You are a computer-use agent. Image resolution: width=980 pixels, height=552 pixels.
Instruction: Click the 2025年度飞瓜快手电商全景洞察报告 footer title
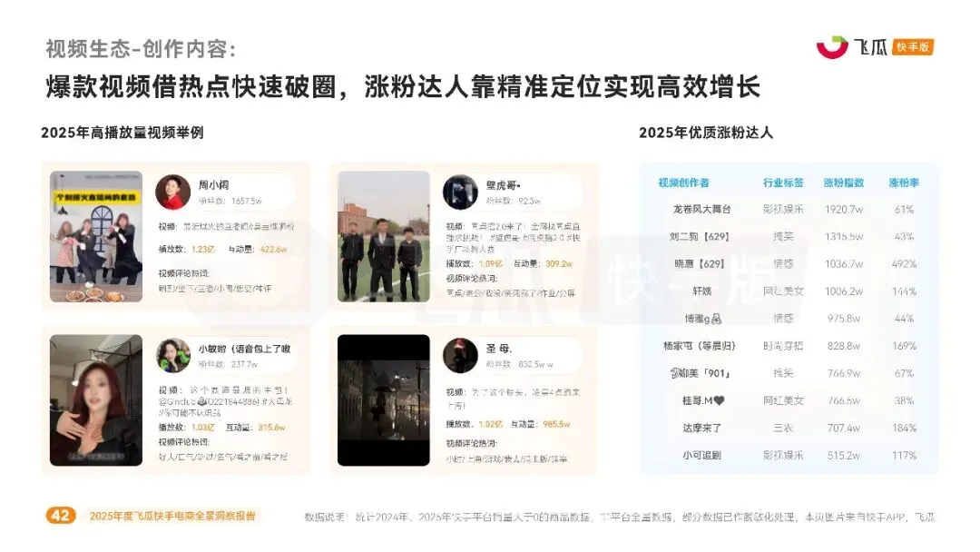[x=172, y=516]
